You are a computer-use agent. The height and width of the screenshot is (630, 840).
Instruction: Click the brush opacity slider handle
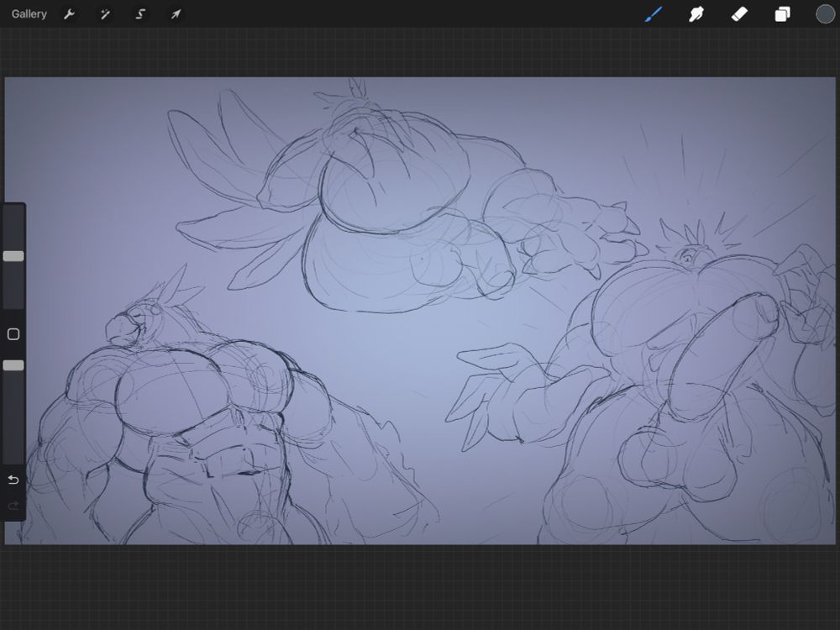pos(13,365)
